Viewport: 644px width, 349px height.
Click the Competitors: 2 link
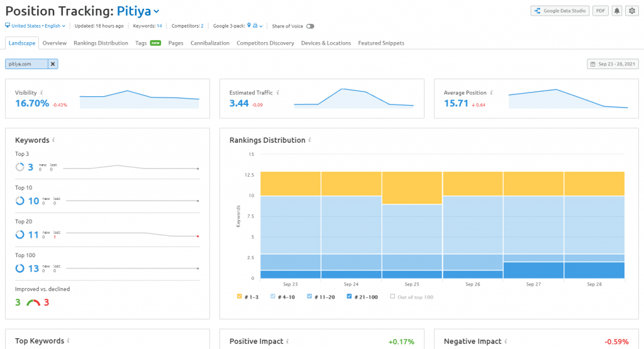[x=187, y=26]
